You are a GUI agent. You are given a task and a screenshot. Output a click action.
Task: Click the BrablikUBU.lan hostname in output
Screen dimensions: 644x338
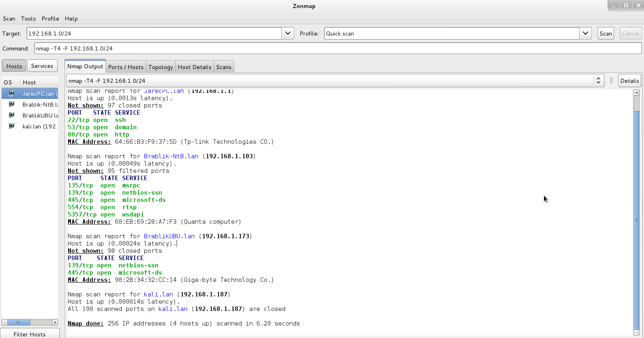pyautogui.click(x=169, y=236)
